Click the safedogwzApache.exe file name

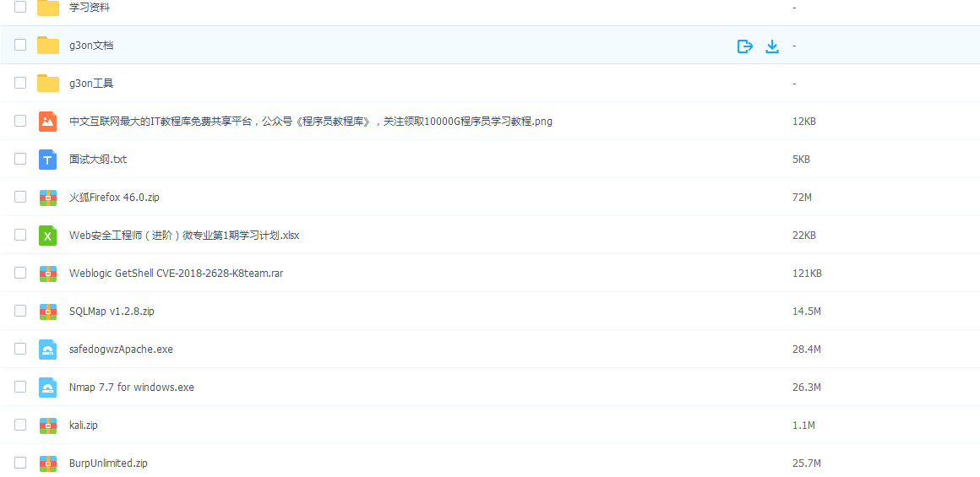coord(122,350)
